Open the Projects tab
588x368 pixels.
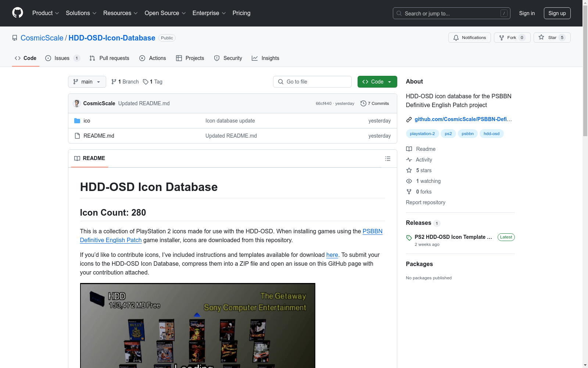tap(190, 58)
